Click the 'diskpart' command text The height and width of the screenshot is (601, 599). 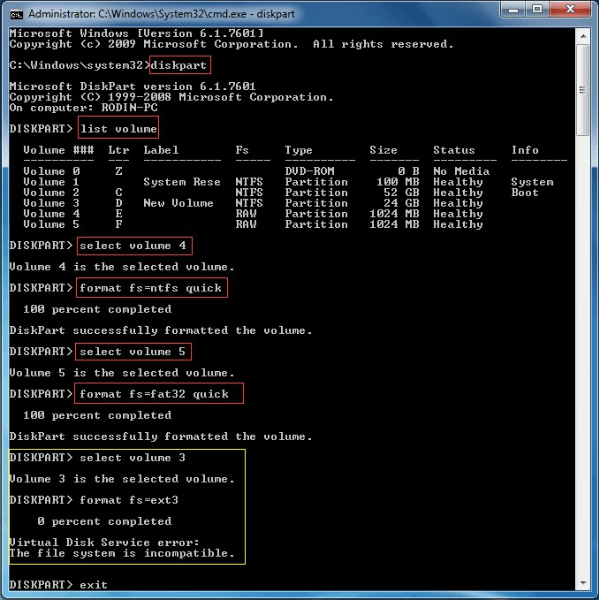(x=179, y=66)
